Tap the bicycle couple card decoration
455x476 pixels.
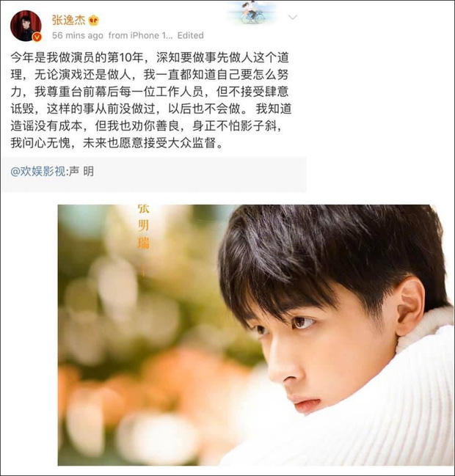point(252,12)
